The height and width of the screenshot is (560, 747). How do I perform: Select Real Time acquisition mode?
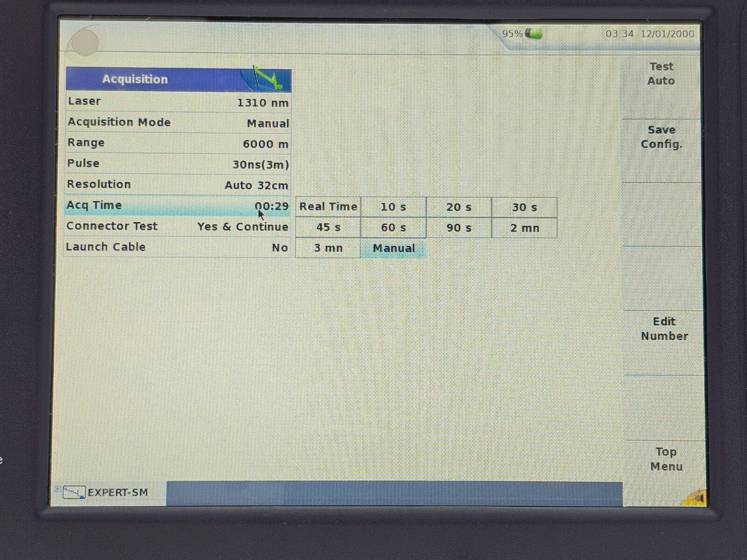click(328, 206)
